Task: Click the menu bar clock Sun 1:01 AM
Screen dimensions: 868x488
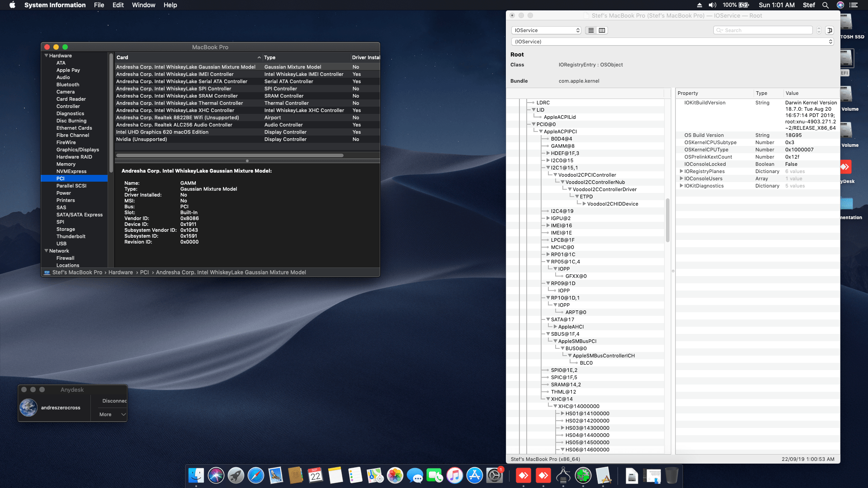Action: pyautogui.click(x=777, y=5)
